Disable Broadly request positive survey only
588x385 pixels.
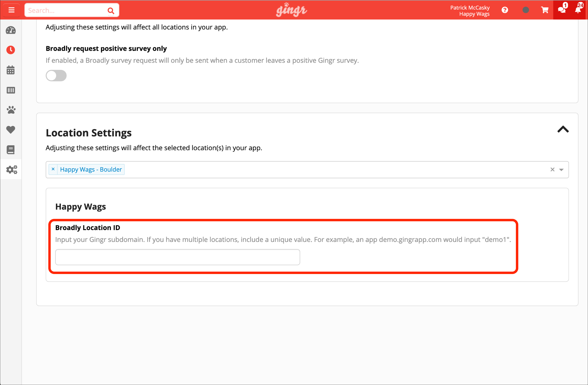point(56,76)
